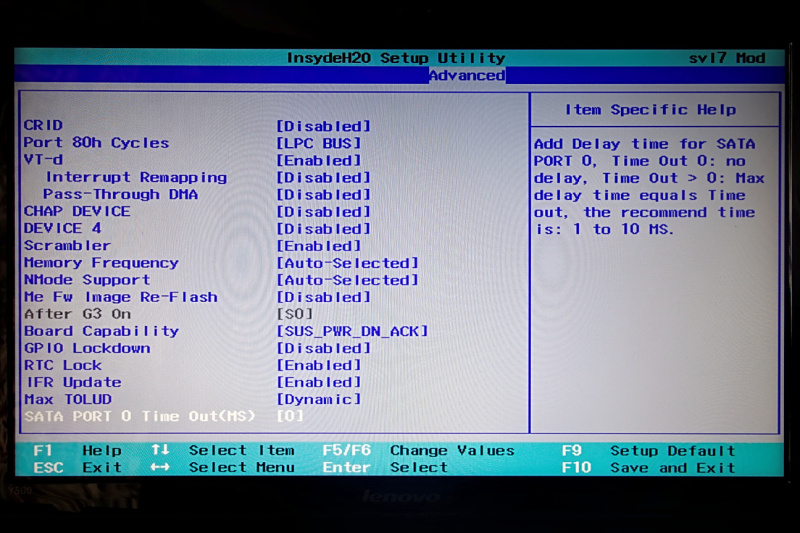The image size is (800, 533).
Task: Toggle Scrambler Enabled value
Action: pyautogui.click(x=319, y=246)
